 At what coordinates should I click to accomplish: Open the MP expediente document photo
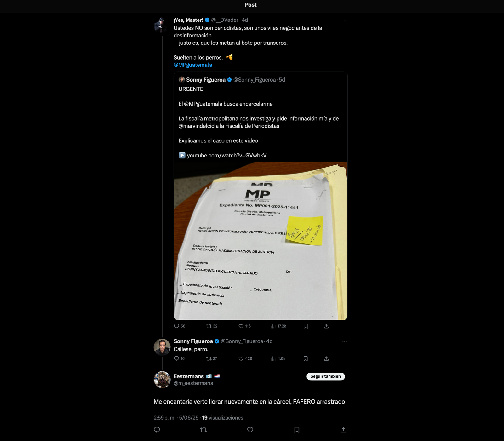261,241
